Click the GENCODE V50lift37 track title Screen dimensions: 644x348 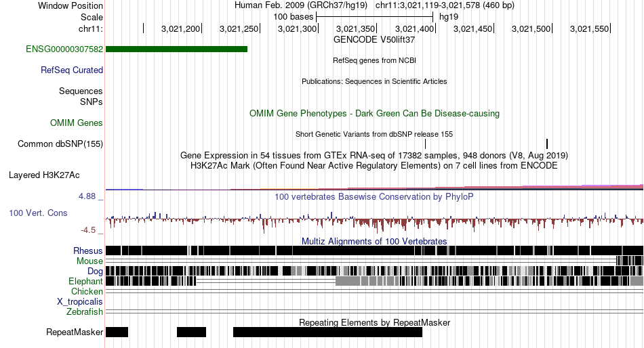click(374, 40)
